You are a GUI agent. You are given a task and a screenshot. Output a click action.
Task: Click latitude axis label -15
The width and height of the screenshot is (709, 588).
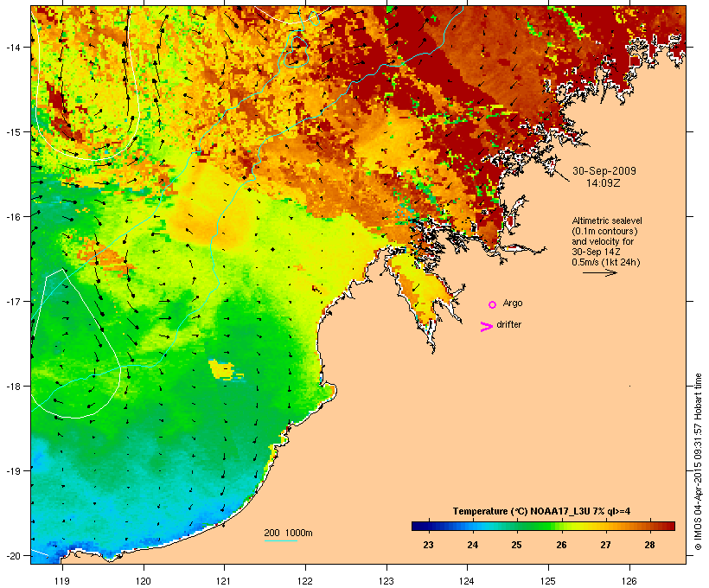pyautogui.click(x=12, y=132)
